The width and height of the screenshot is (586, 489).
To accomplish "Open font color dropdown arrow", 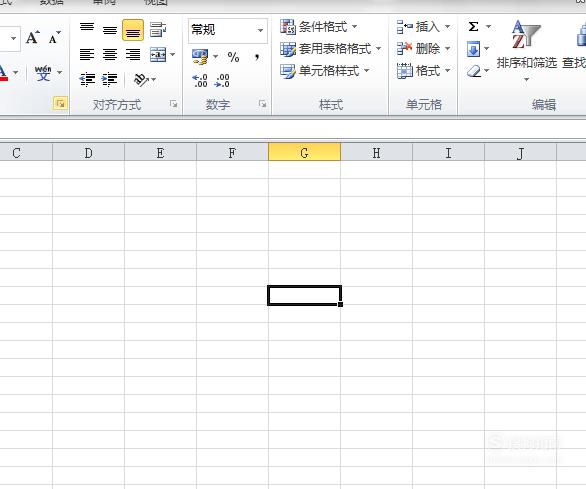I will [16, 73].
